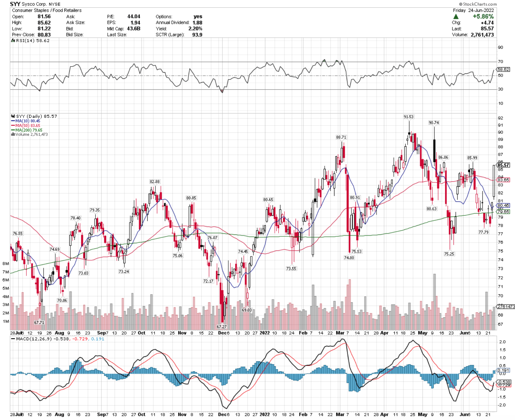This screenshot has width=515, height=420.
Task: Click the 80.91 March price annotation
Action: point(355,197)
